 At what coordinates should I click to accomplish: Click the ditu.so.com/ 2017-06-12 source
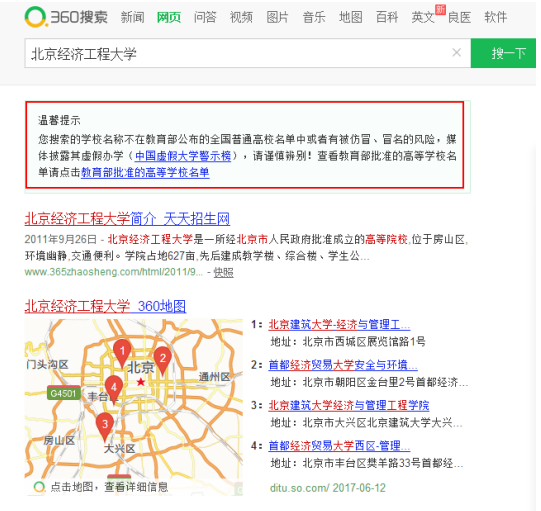pyautogui.click(x=328, y=488)
